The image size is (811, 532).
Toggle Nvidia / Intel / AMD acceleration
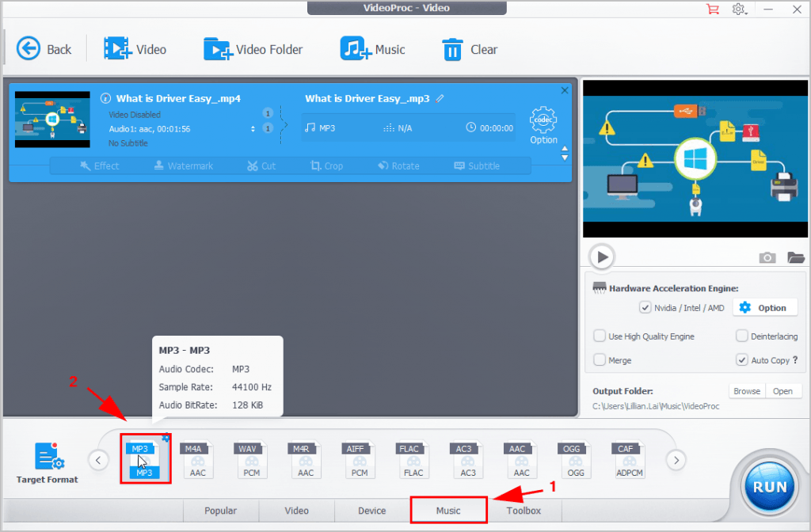pyautogui.click(x=645, y=308)
